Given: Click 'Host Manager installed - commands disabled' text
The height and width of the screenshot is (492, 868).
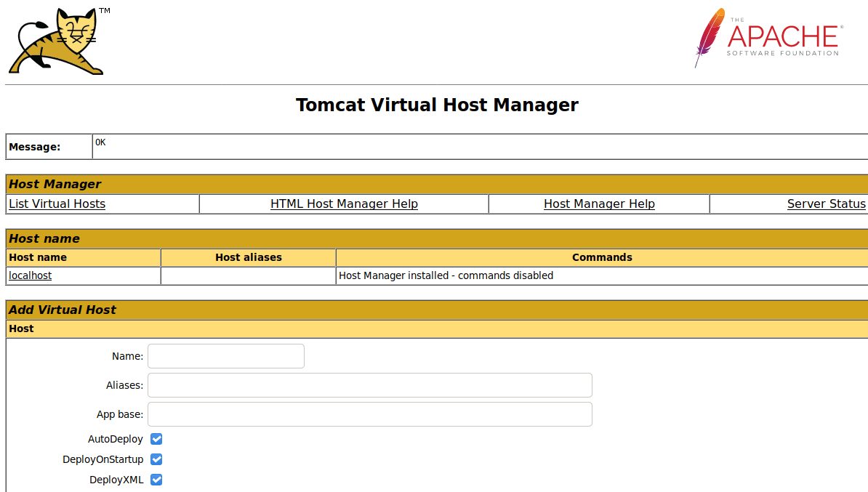Looking at the screenshot, I should coord(446,275).
